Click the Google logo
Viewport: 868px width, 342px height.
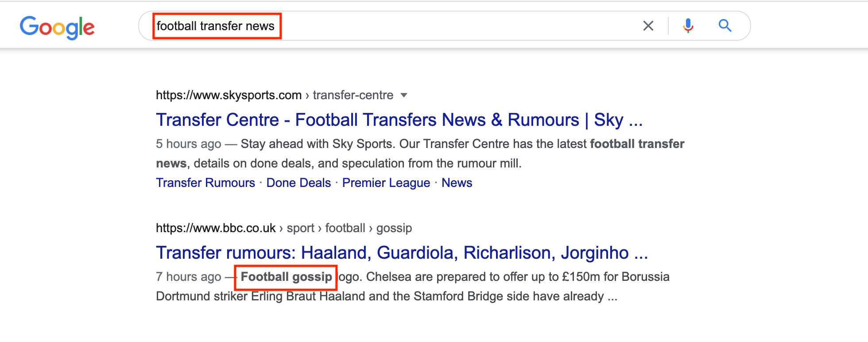[x=57, y=27]
